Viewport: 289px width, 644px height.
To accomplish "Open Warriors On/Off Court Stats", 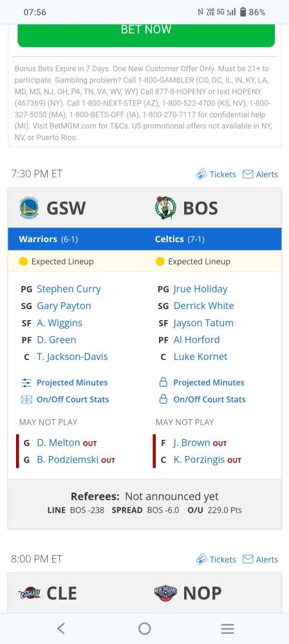I will [65, 399].
